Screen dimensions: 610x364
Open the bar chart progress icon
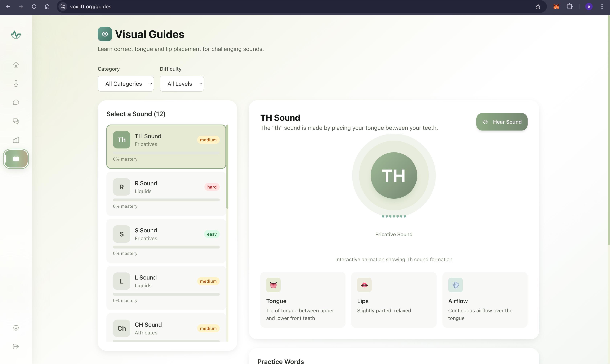[16, 140]
